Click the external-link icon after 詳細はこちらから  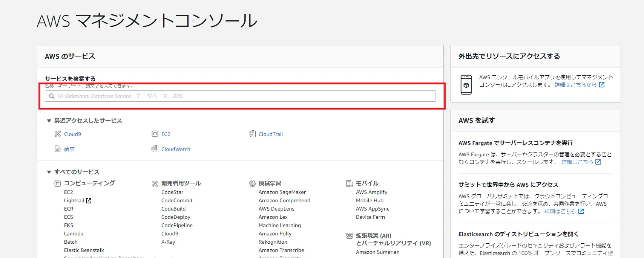[602, 85]
